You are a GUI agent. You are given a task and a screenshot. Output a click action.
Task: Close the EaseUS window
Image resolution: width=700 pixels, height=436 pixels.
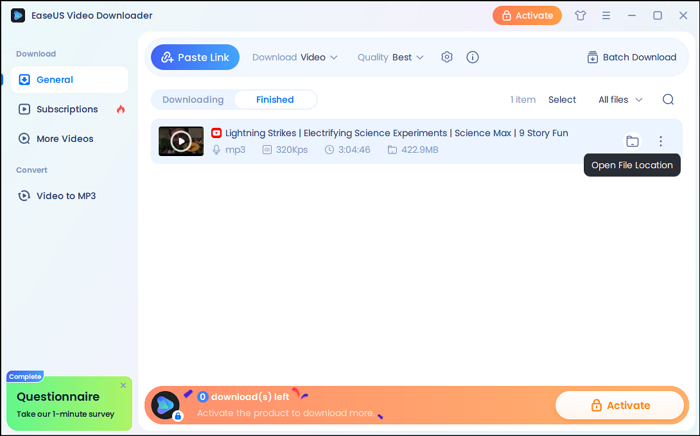[x=683, y=16]
